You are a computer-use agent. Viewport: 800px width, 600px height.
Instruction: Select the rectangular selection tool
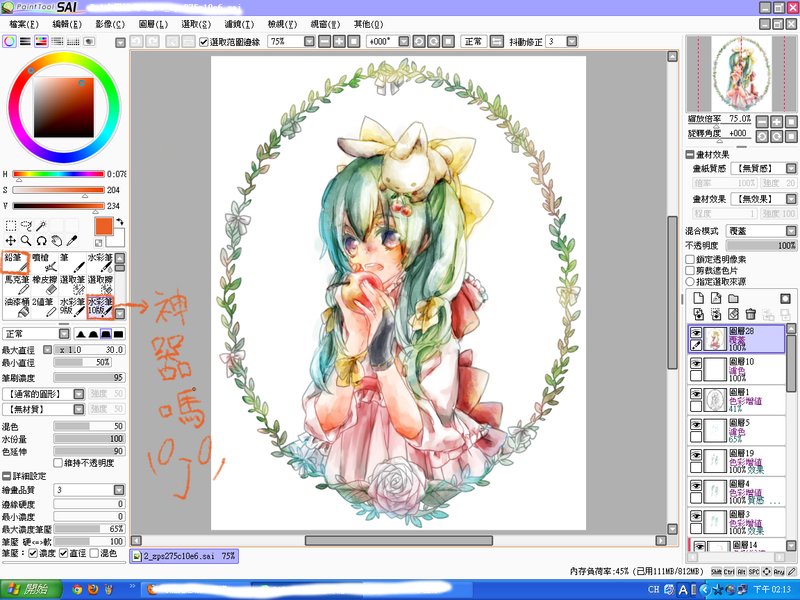coord(11,226)
